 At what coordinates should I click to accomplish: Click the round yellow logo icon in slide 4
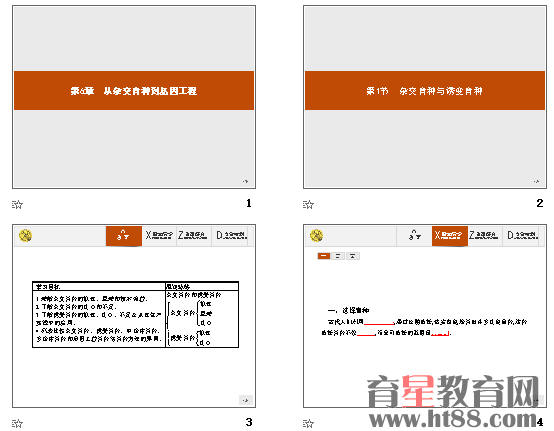316,235
